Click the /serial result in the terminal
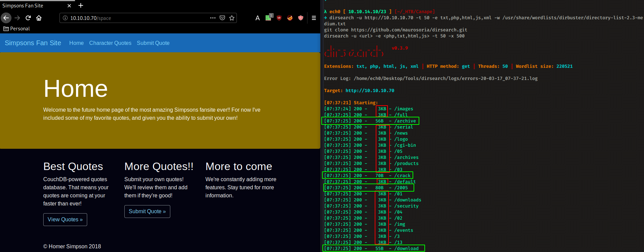 click(404, 127)
